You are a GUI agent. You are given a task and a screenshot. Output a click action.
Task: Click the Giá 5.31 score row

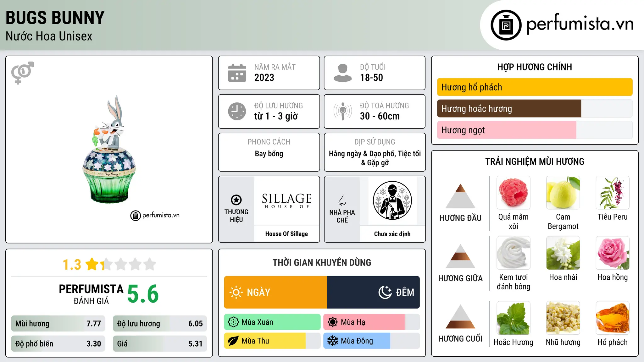click(x=160, y=343)
